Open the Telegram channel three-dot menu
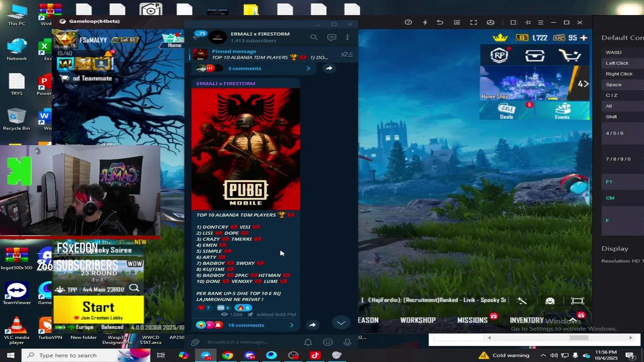 tap(347, 37)
